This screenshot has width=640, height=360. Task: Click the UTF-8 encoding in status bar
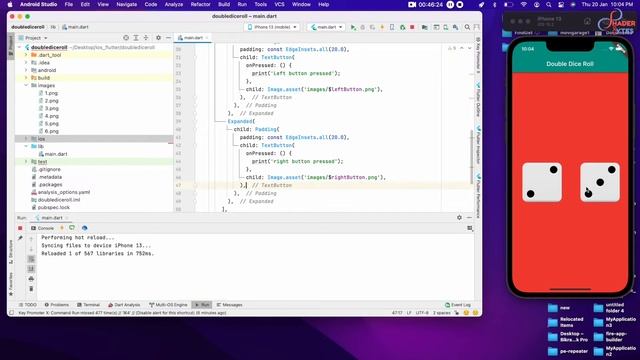[422, 313]
